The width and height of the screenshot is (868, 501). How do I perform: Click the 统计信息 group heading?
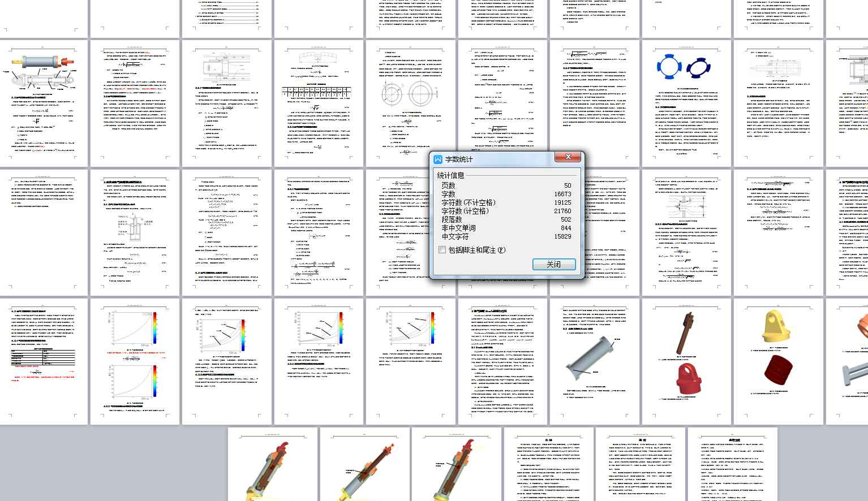[x=451, y=175]
